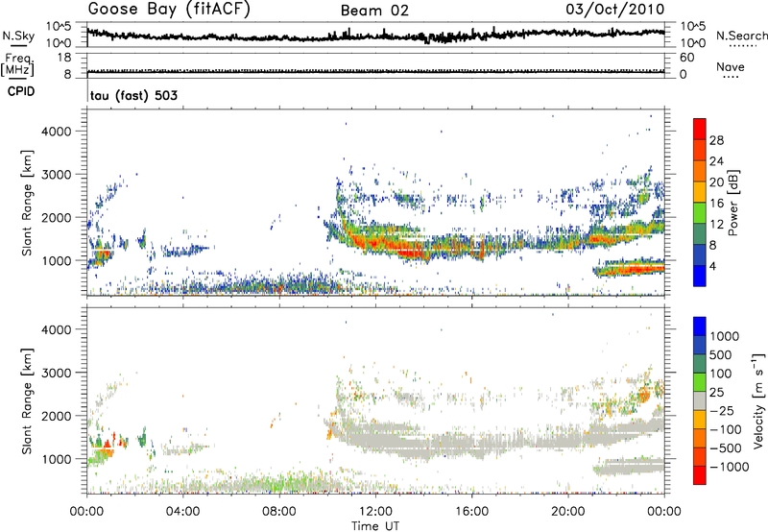This screenshot has height=532, width=768.
Task: Click the '16' tick on power colorbar
Action: point(716,204)
